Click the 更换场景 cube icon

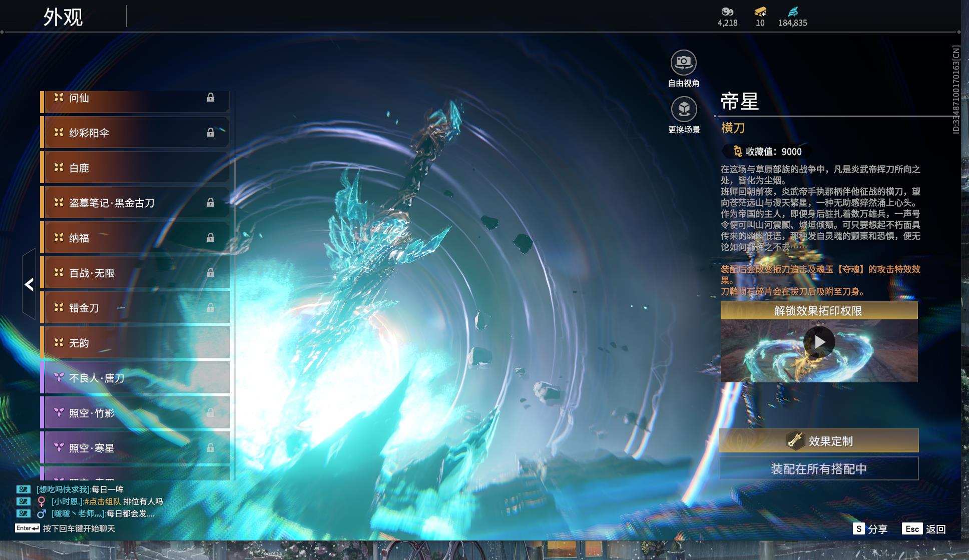click(684, 109)
